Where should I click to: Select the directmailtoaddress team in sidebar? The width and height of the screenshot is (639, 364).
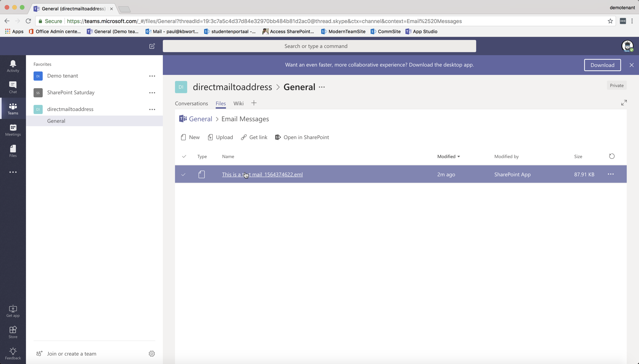pos(70,109)
